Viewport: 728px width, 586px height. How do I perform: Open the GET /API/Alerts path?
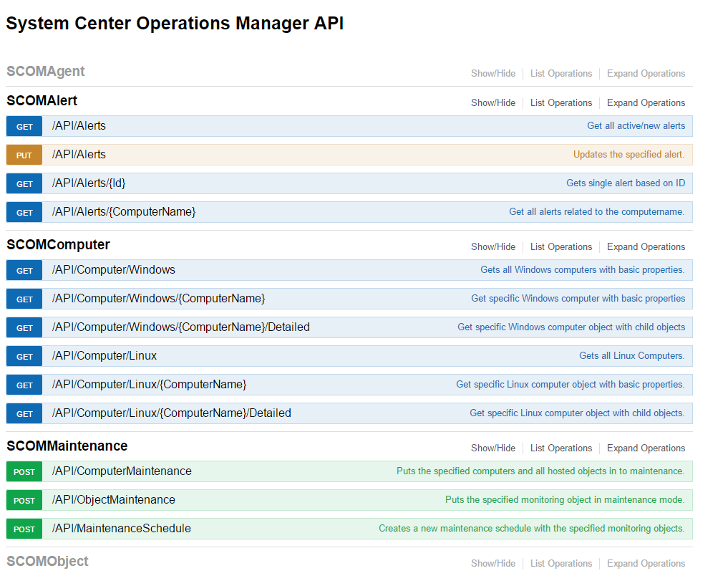coord(79,126)
